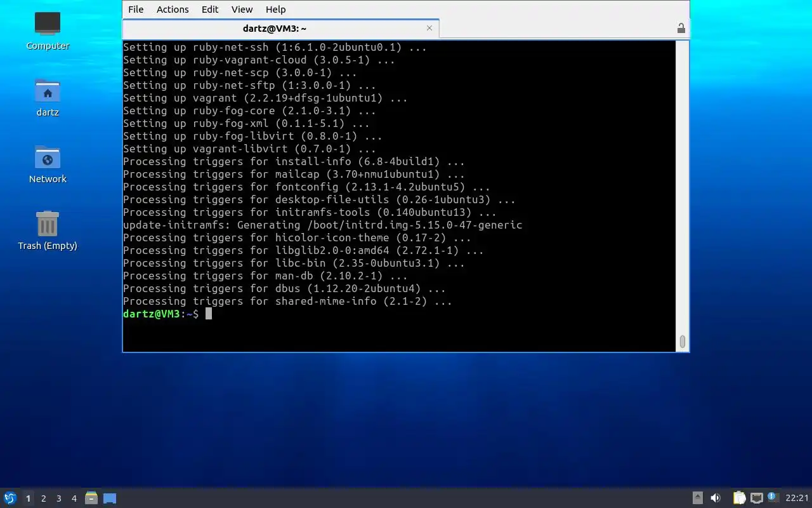812x508 pixels.
Task: Open the Network desktop icon
Action: point(48,164)
